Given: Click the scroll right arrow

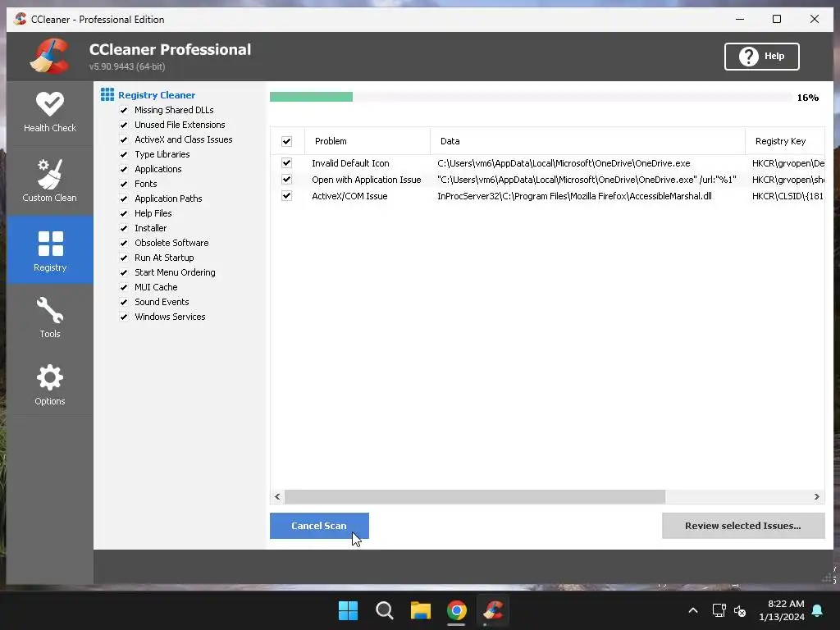Looking at the screenshot, I should [x=816, y=496].
